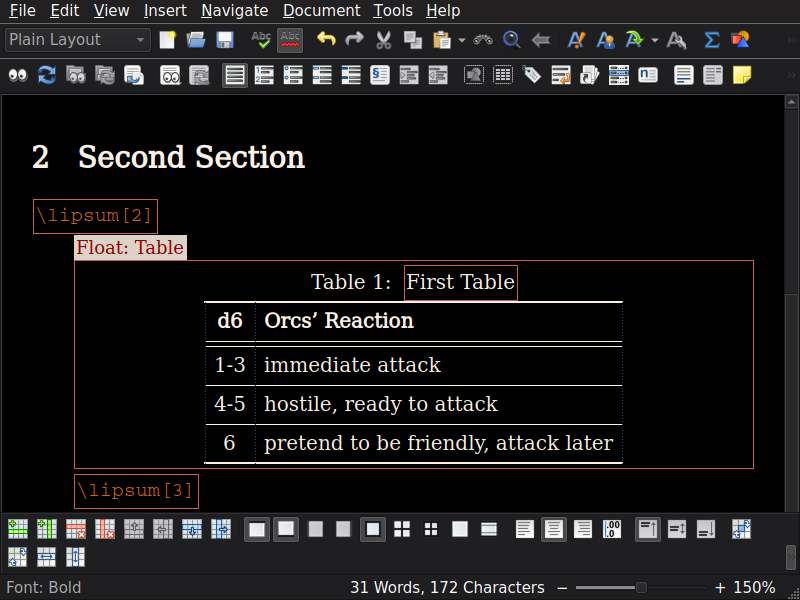
Task: Expand hidden items of the table toolbar
Action: coord(791,557)
